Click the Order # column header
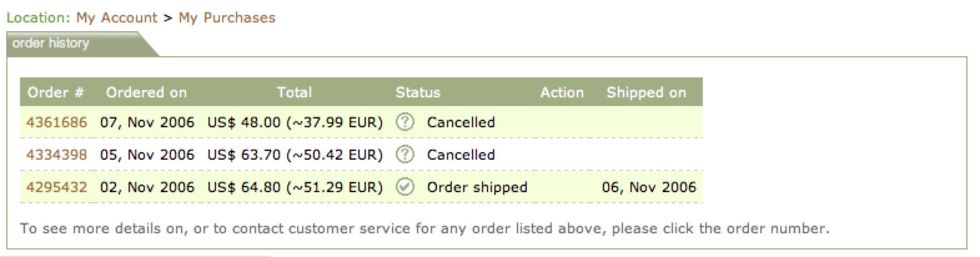This screenshot has width=980, height=257. pos(56,92)
